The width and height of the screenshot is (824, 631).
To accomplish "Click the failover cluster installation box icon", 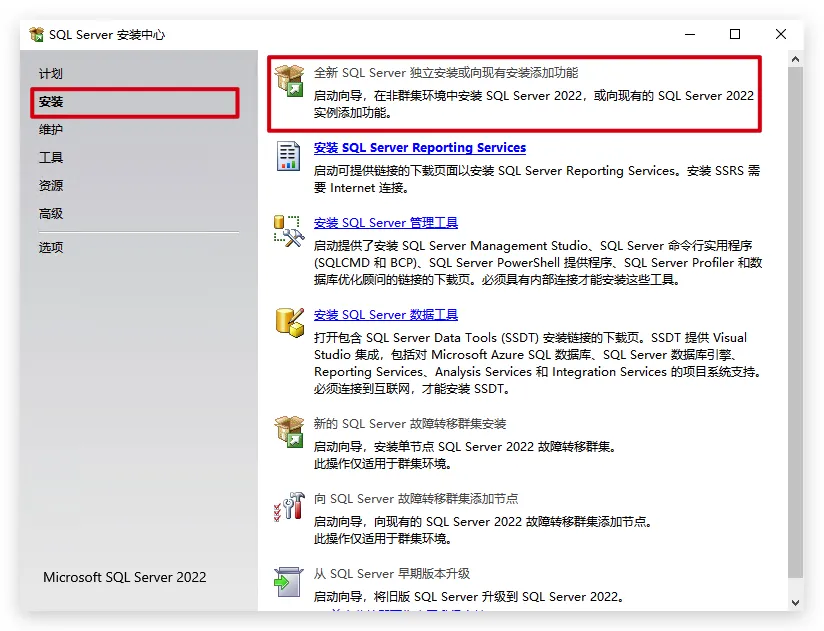I will [x=289, y=431].
